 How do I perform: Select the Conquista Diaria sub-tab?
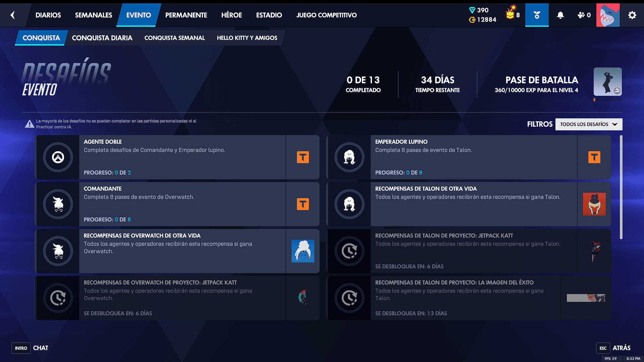102,38
